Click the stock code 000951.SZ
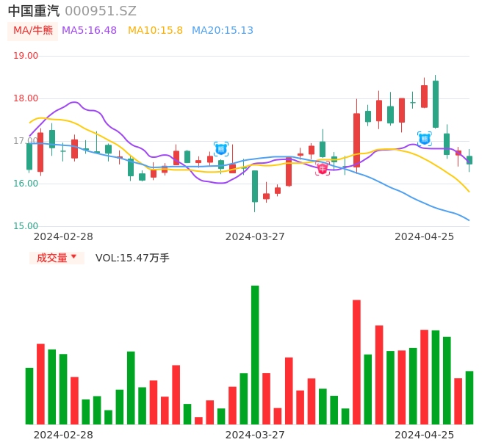The width and height of the screenshot is (504, 445). pos(101,11)
